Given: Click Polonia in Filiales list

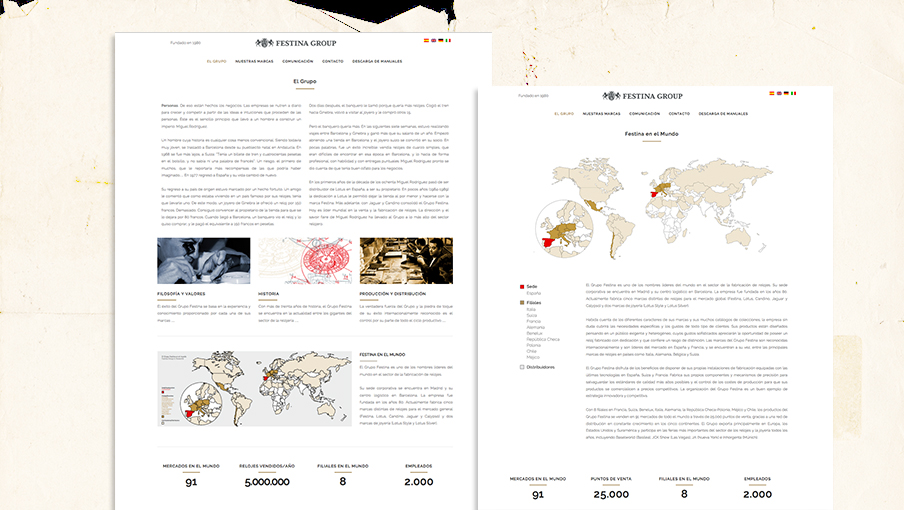Looking at the screenshot, I should pos(533,345).
